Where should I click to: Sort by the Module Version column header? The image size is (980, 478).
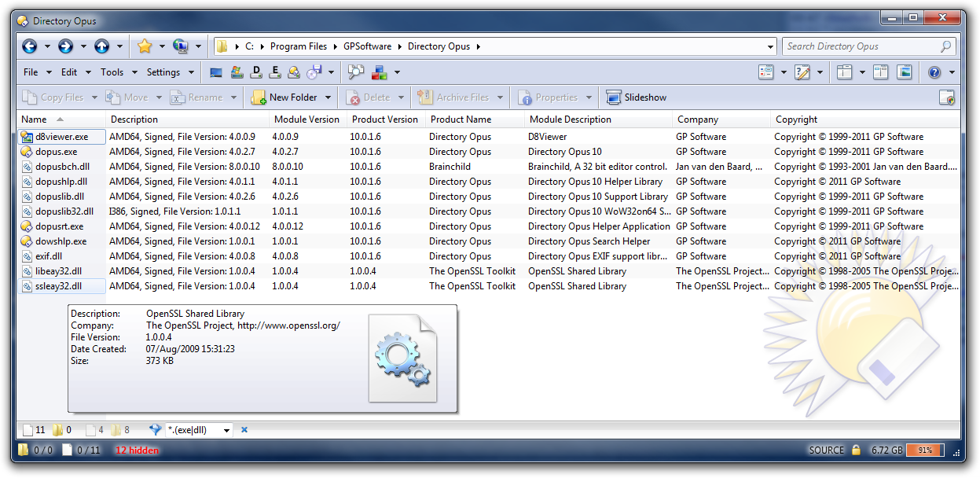306,119
